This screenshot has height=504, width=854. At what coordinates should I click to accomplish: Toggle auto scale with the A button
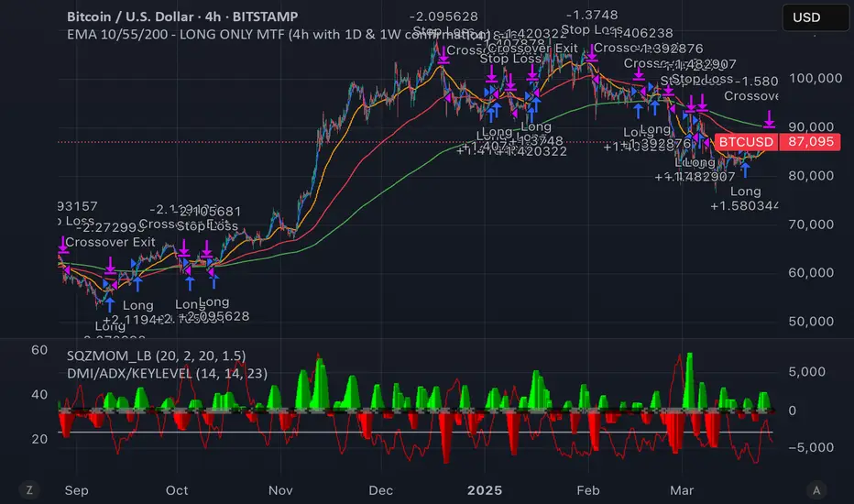pos(816,490)
